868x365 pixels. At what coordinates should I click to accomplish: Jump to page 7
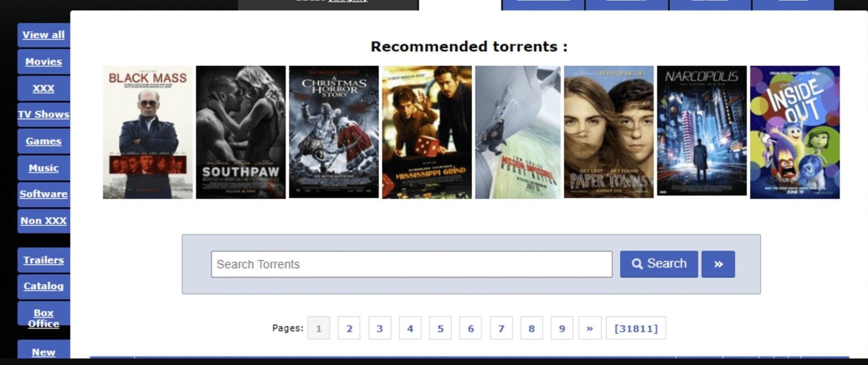(501, 328)
